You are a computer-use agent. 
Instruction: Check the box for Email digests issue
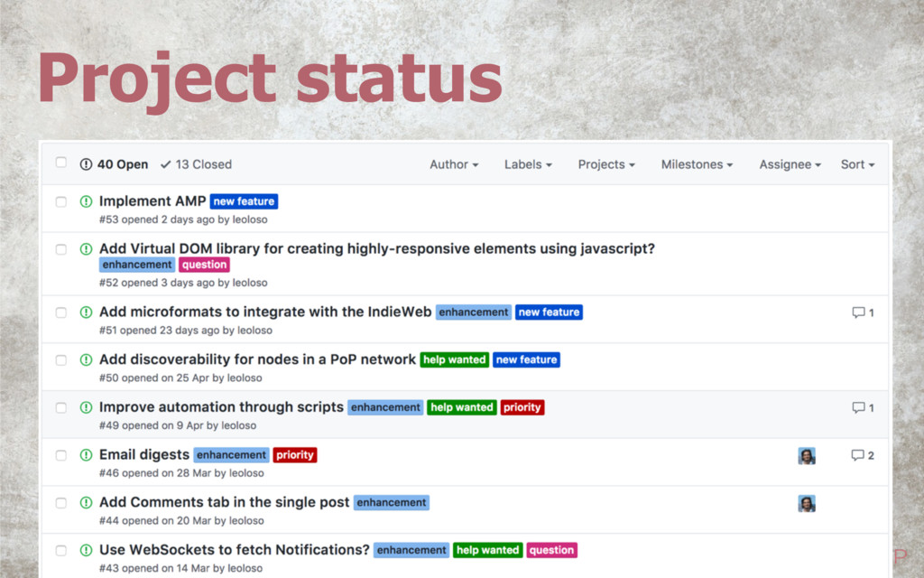tap(60, 455)
